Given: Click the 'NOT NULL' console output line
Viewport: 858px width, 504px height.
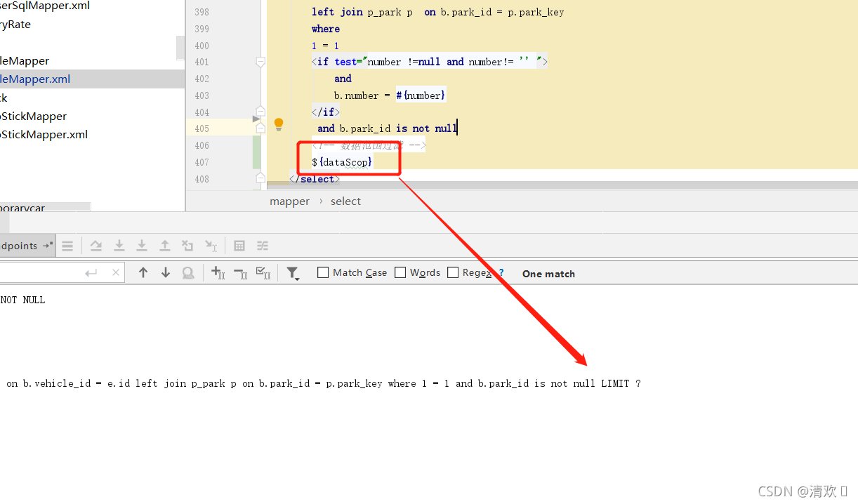Looking at the screenshot, I should click(x=22, y=300).
